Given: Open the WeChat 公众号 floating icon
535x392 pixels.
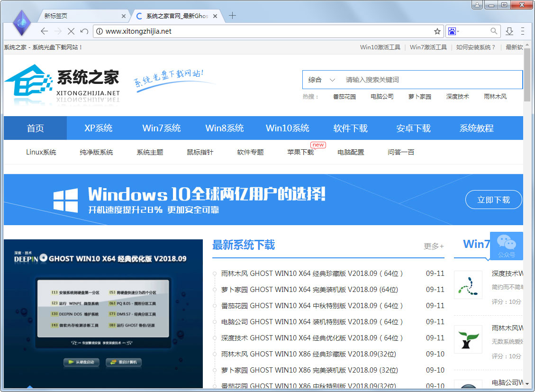Looking at the screenshot, I should tap(507, 246).
